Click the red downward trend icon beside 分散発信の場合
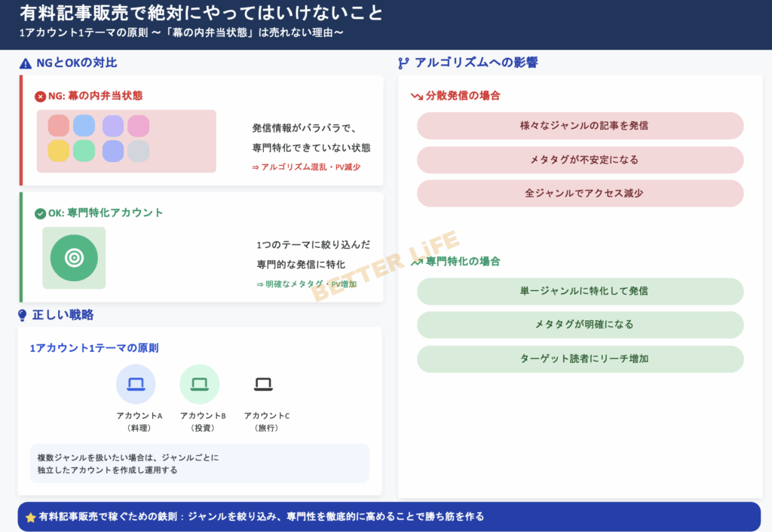 416,96
